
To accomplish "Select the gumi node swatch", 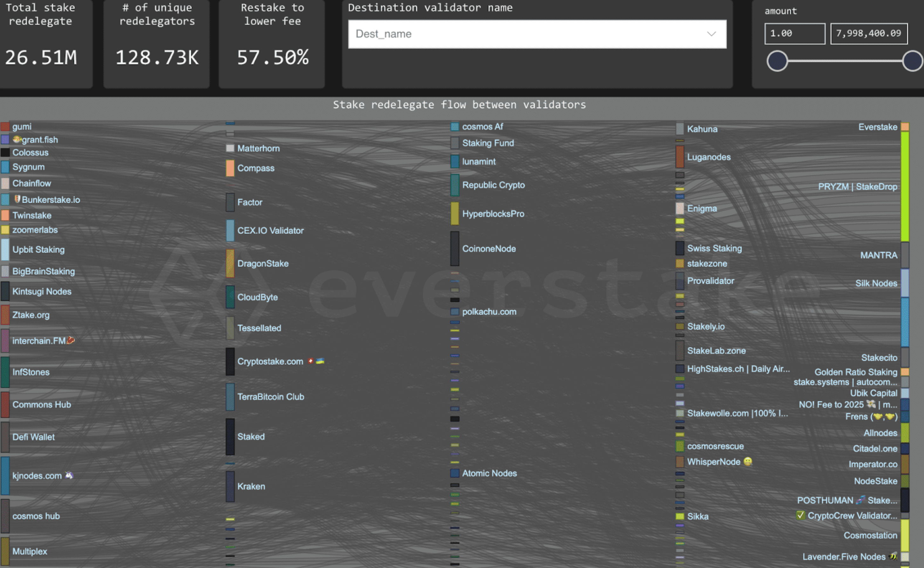I will coord(5,127).
